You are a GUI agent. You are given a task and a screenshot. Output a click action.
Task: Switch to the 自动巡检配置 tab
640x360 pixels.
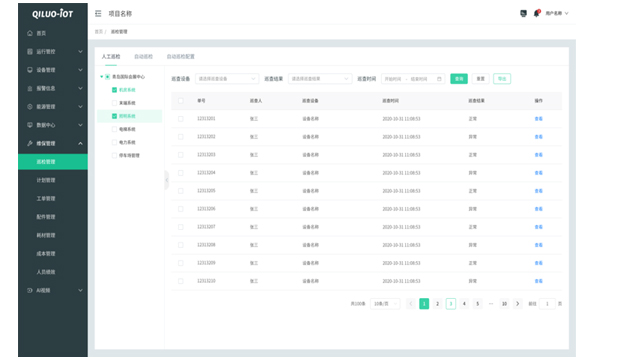(180, 57)
